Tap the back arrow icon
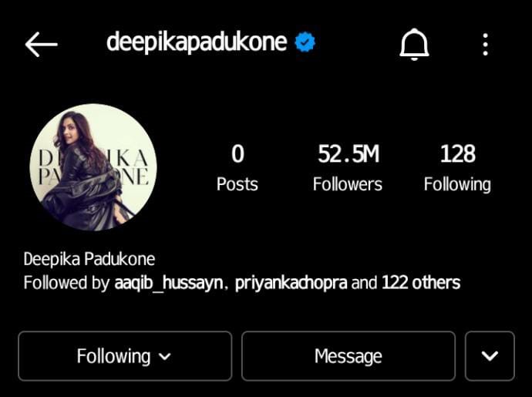Viewport: 532px width, 397px height. point(42,45)
